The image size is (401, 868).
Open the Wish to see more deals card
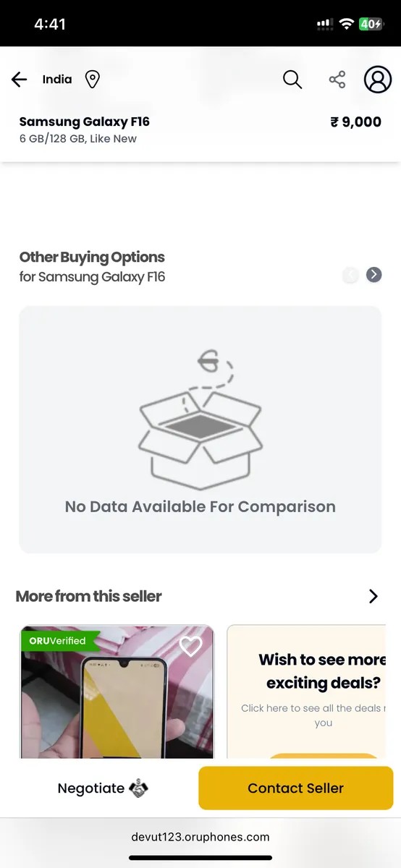point(307,692)
